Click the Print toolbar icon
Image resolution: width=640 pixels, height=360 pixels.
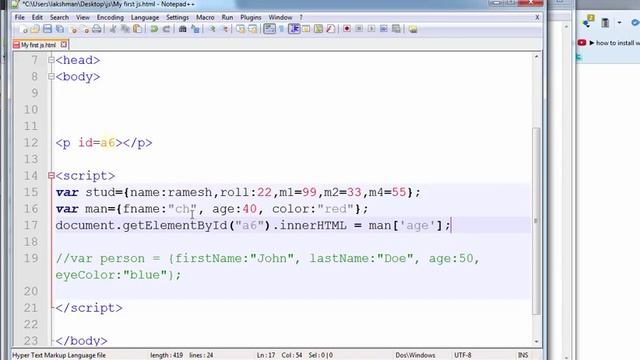97,29
